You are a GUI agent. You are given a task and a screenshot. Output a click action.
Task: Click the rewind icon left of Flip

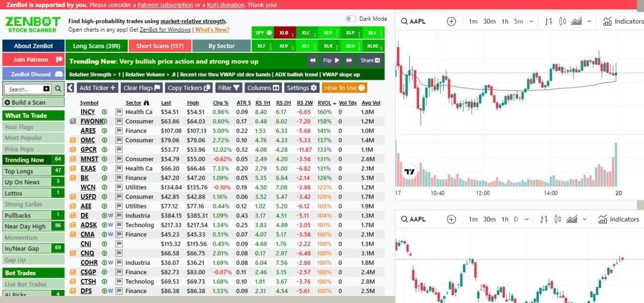point(312,60)
